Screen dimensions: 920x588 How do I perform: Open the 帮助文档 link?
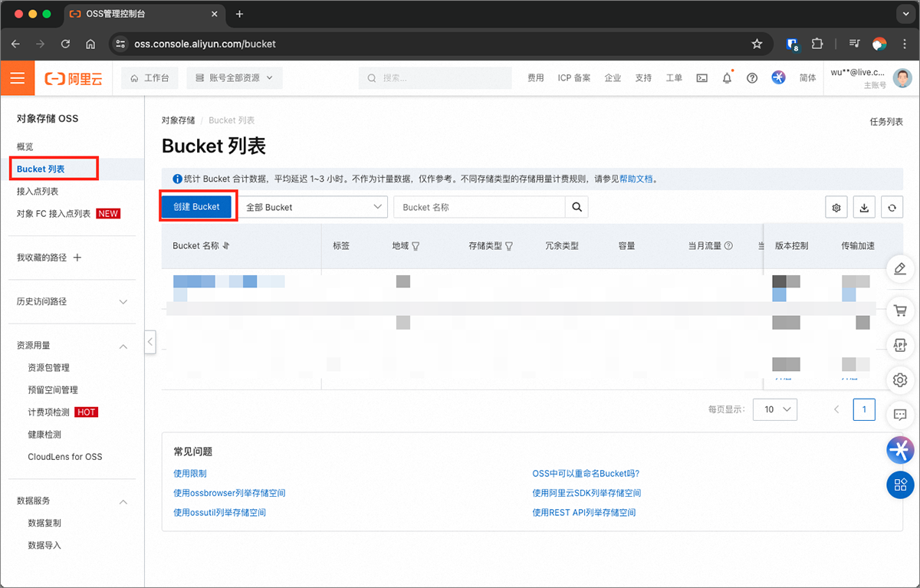636,179
